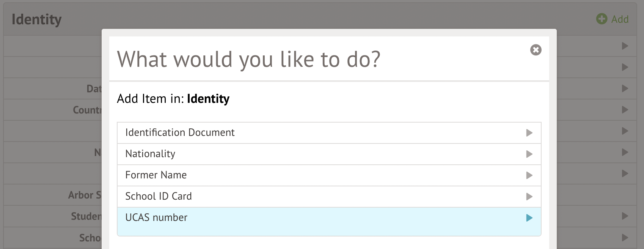Expand the Country row arrow on right
This screenshot has height=249, width=644.
click(625, 110)
